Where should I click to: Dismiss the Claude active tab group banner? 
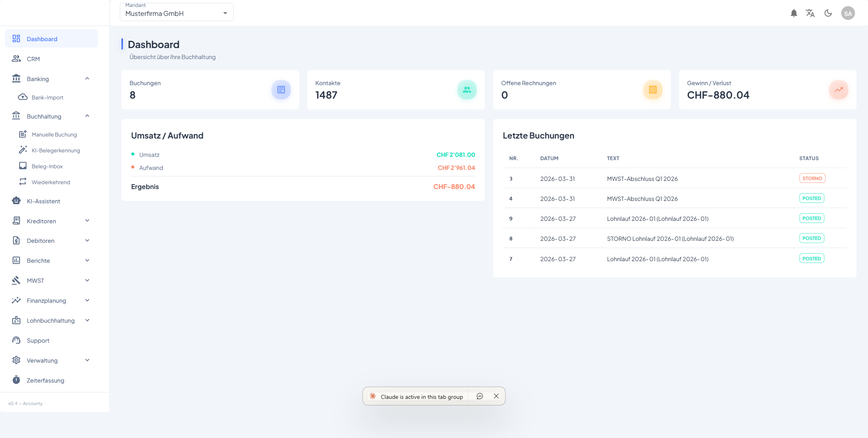[496, 396]
